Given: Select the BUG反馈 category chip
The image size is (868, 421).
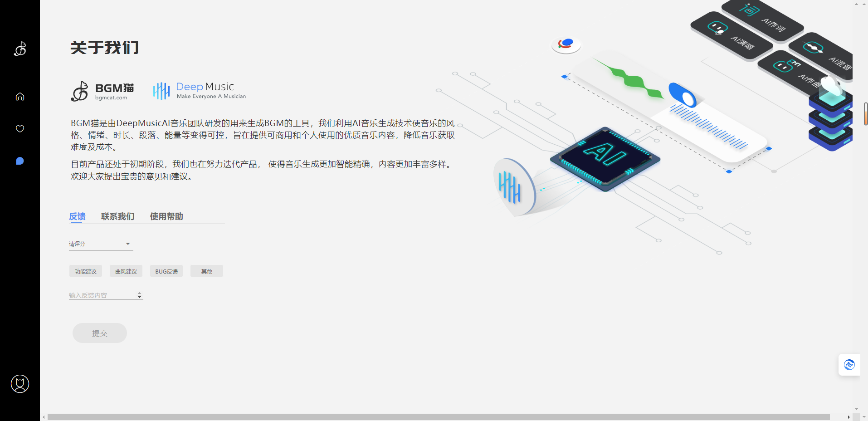Looking at the screenshot, I should click(x=166, y=271).
